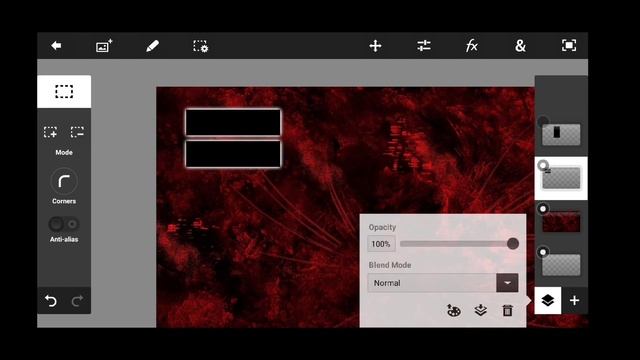Toggle visibility of the top layer
Viewport: 640px width, 360px height.
coord(543,121)
